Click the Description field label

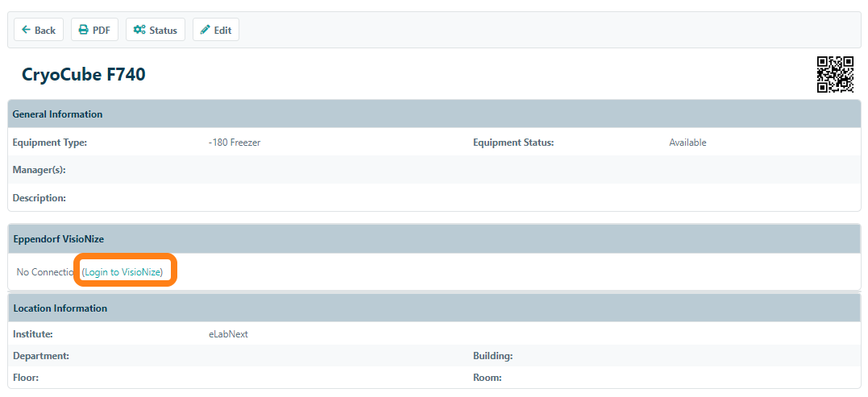click(x=39, y=198)
